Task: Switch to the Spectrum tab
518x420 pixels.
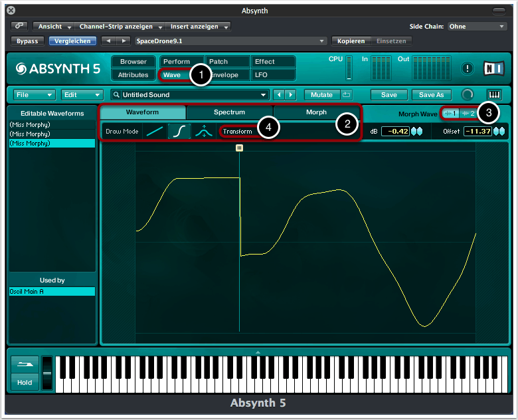Action: pos(229,112)
